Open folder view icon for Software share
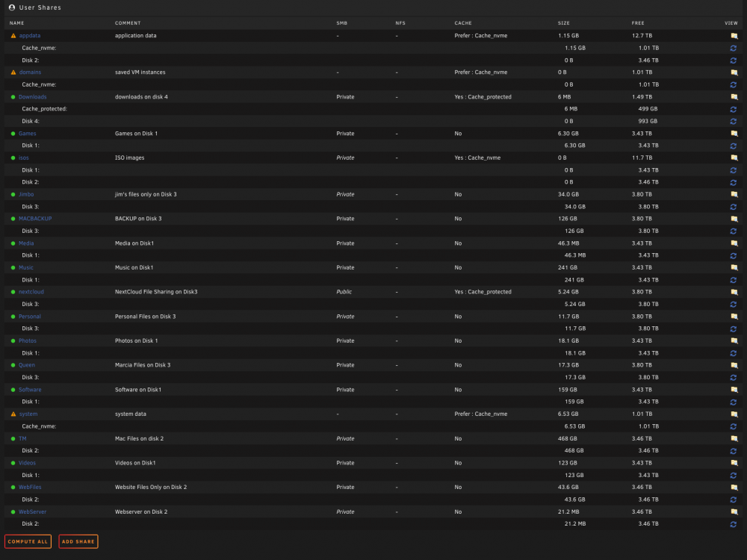Screen dimensions: 747x560 pyautogui.click(x=734, y=390)
